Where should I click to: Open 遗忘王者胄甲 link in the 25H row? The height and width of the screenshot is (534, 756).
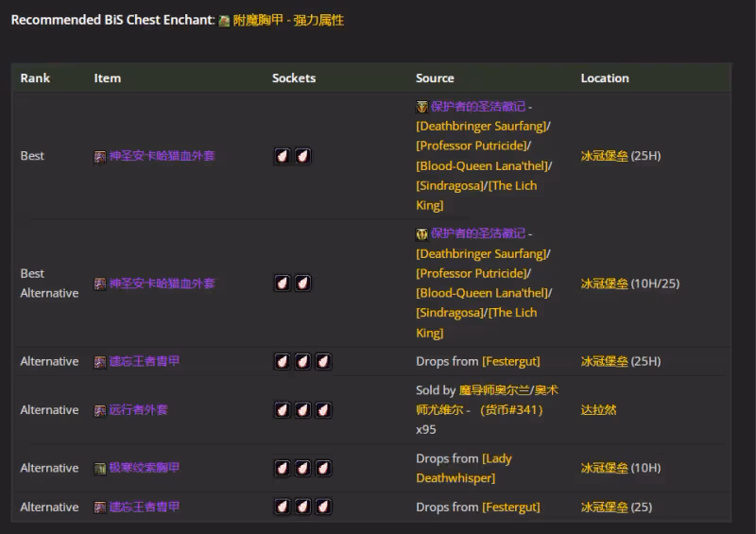pyautogui.click(x=145, y=361)
